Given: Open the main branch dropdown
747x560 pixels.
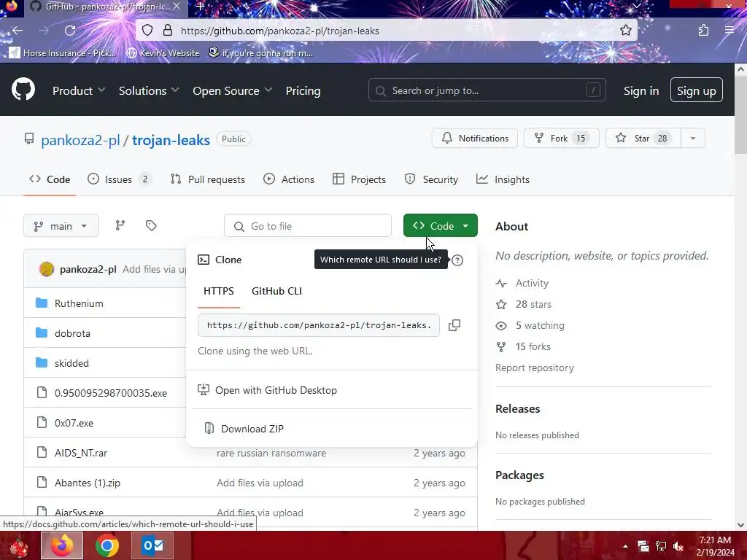Looking at the screenshot, I should tap(61, 226).
